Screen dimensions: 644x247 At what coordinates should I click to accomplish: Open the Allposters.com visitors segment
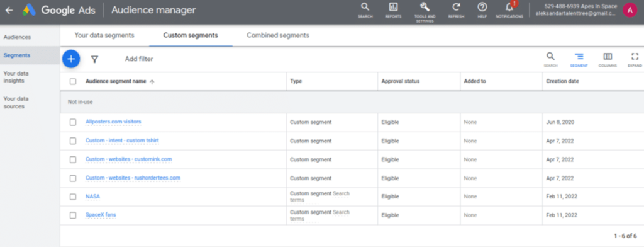point(113,122)
